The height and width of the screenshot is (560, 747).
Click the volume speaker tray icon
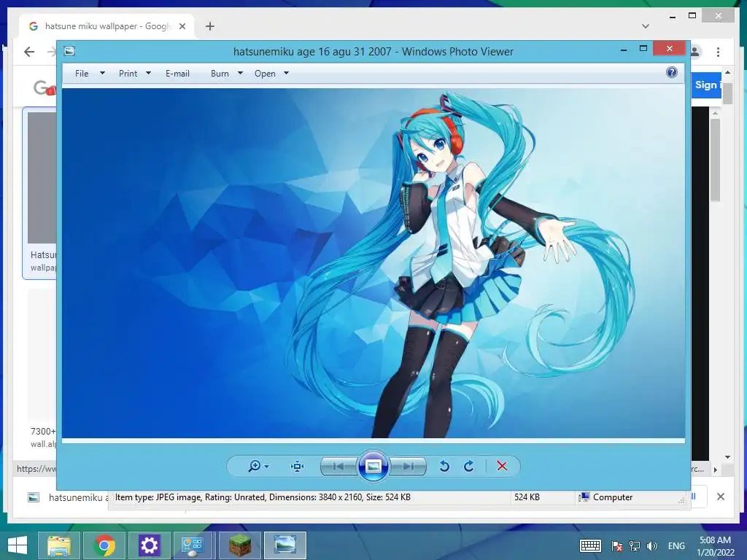coord(652,545)
